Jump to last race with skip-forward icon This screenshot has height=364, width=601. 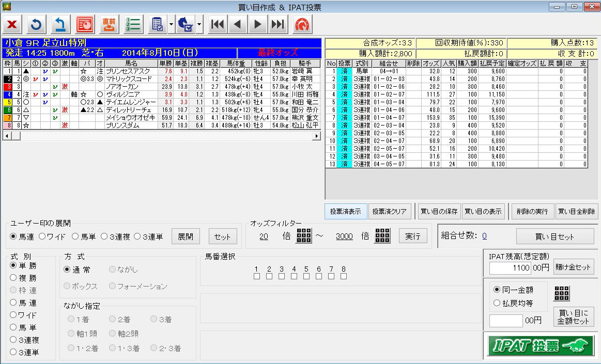278,24
